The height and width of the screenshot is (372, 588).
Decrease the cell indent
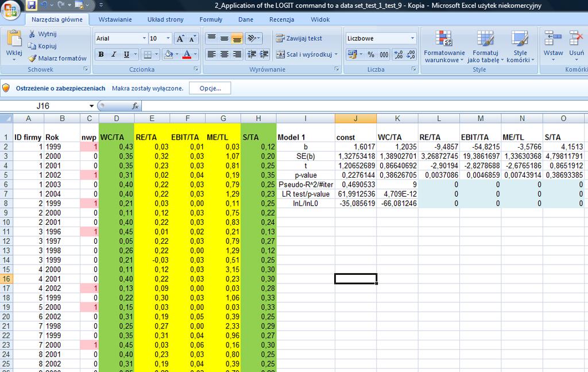click(x=252, y=55)
